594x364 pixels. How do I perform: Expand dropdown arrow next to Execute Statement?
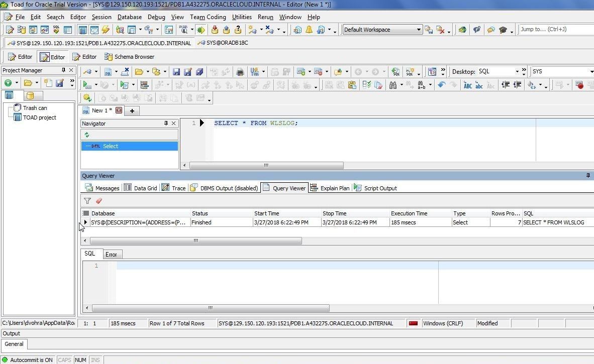(96, 85)
